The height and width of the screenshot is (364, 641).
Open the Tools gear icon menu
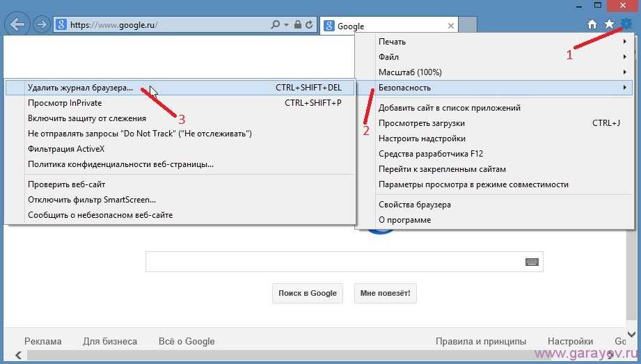click(626, 24)
